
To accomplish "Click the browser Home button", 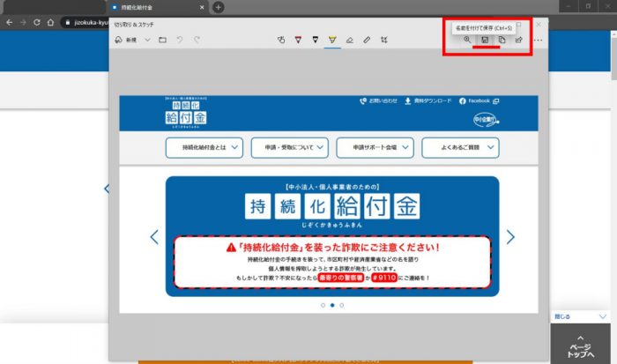I will (50, 22).
